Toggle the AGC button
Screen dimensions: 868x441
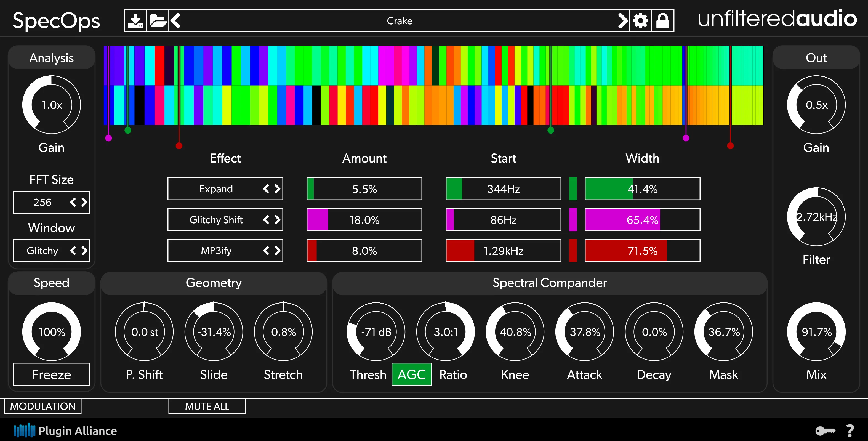411,374
